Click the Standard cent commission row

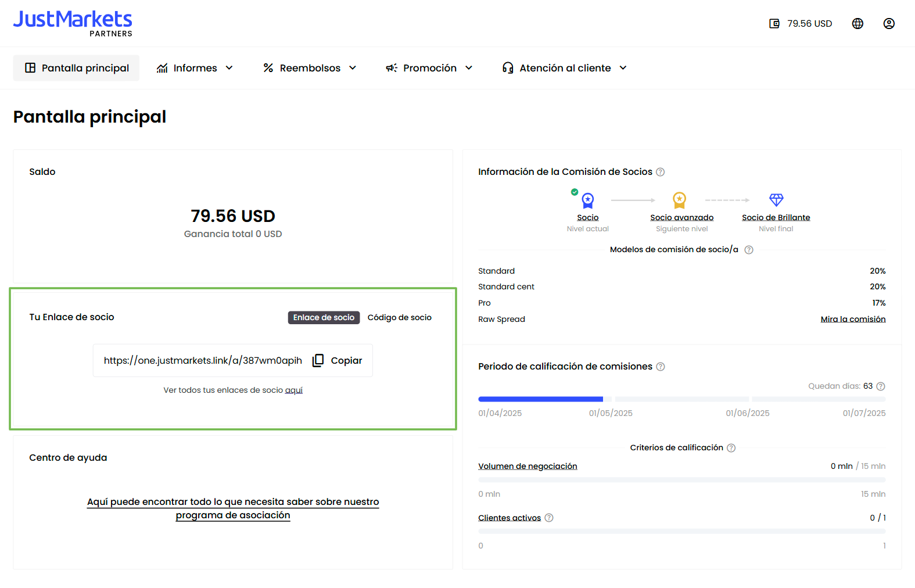682,287
